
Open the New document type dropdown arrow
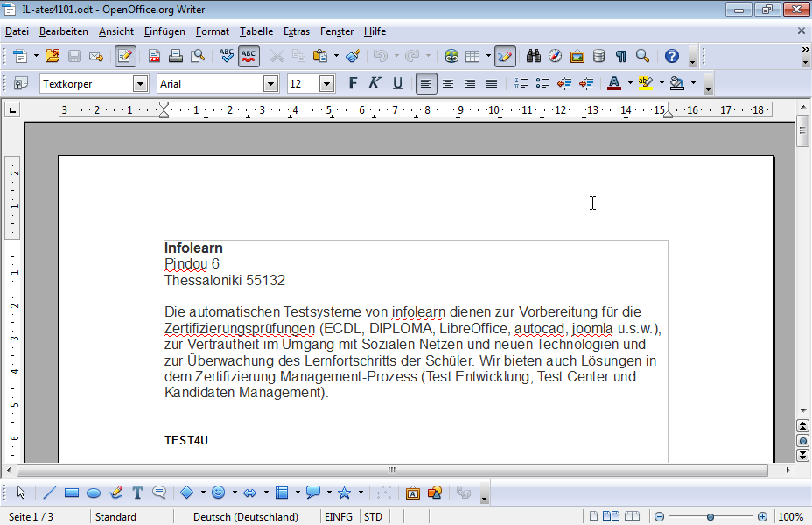coord(36,56)
